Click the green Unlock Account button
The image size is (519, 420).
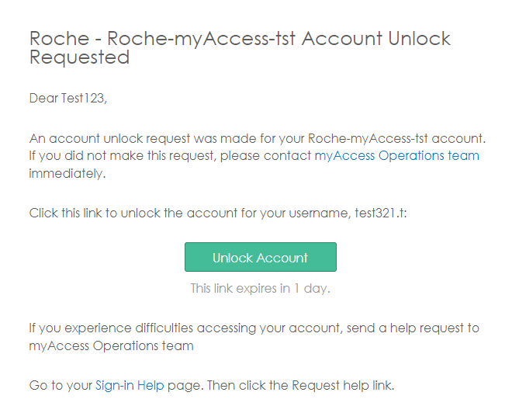pos(260,258)
